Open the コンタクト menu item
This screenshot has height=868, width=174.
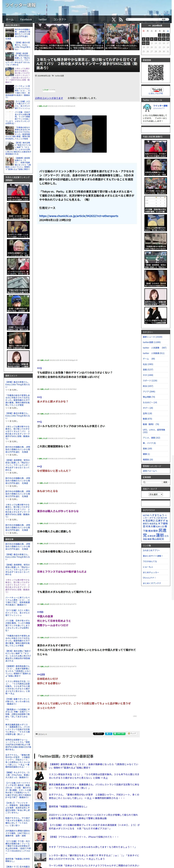(x=60, y=20)
